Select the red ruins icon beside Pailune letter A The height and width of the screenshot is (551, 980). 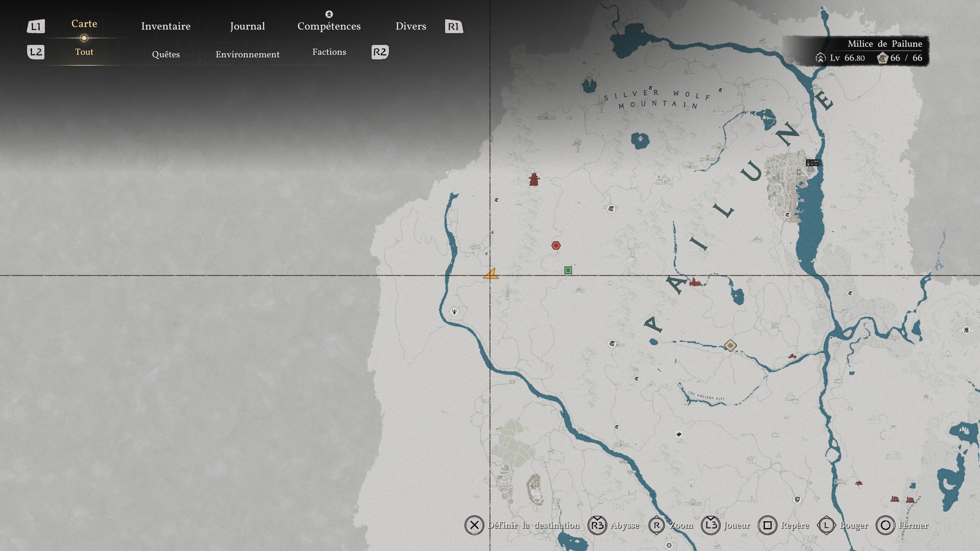click(695, 282)
